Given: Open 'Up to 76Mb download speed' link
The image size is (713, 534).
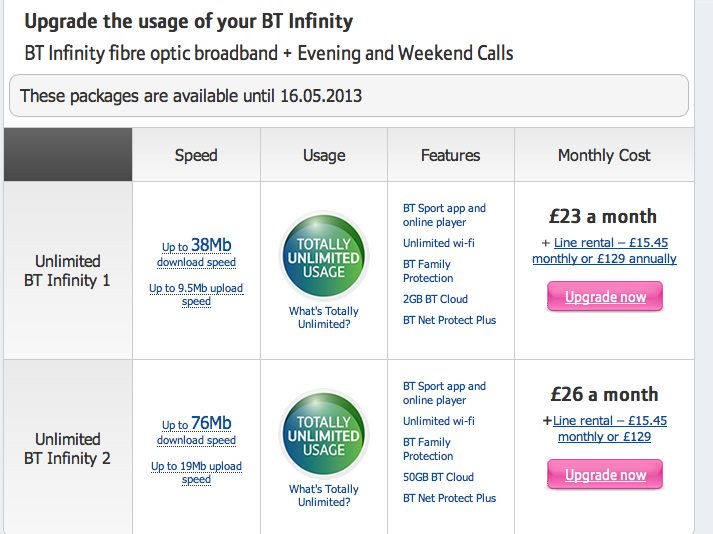Looking at the screenshot, I should 196,430.
